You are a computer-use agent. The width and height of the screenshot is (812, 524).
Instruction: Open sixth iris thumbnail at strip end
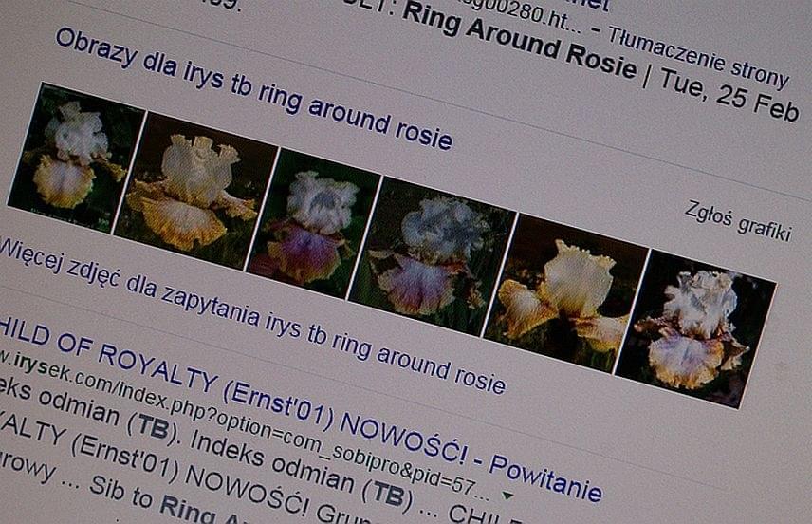[x=695, y=329]
